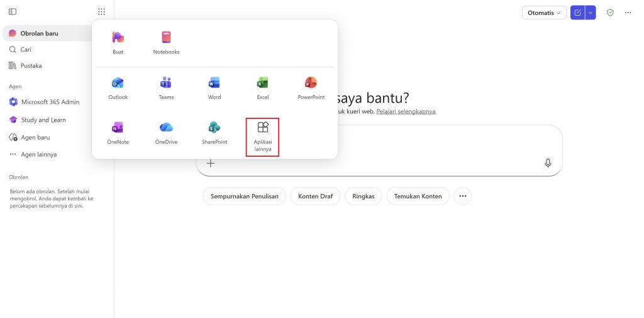The width and height of the screenshot is (644, 318).
Task: Show more prompt suggestions ellipsis
Action: pyautogui.click(x=463, y=196)
